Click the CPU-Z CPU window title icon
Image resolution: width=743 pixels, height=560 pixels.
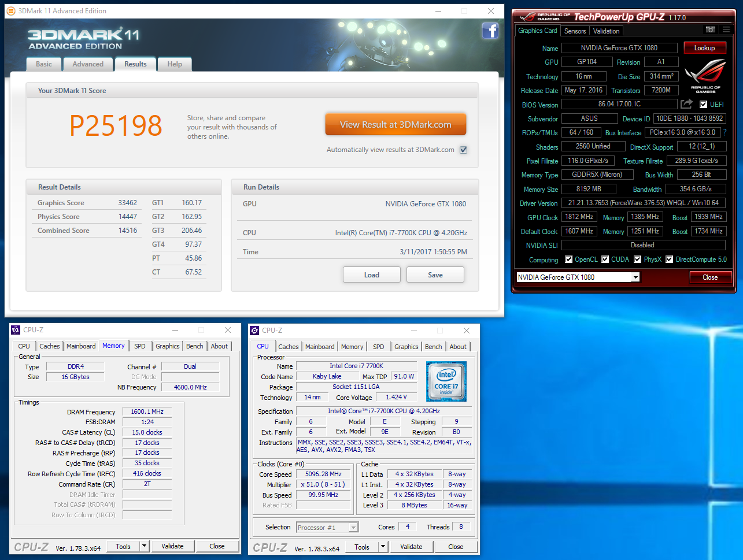pos(255,331)
